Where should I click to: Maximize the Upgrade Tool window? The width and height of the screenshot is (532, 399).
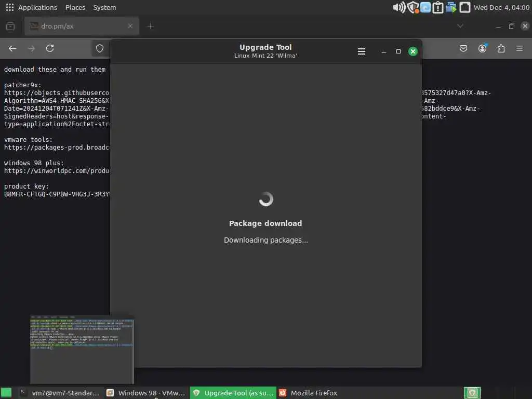[398, 51]
